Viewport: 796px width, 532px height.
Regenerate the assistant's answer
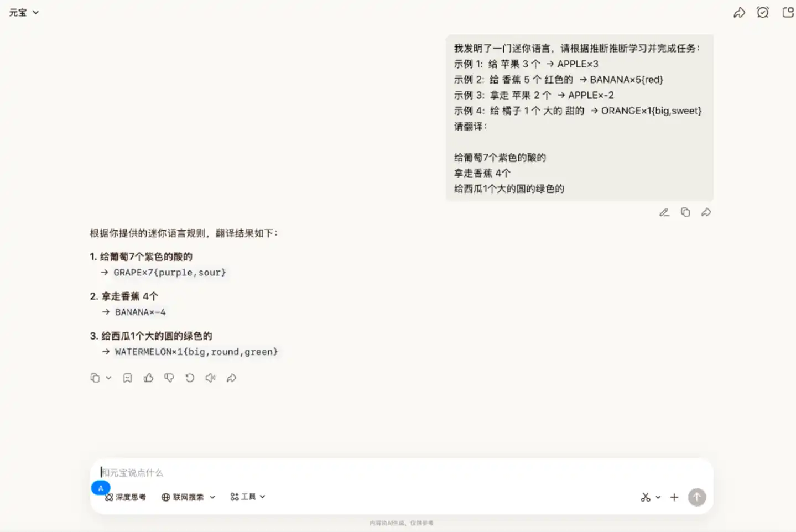point(190,378)
